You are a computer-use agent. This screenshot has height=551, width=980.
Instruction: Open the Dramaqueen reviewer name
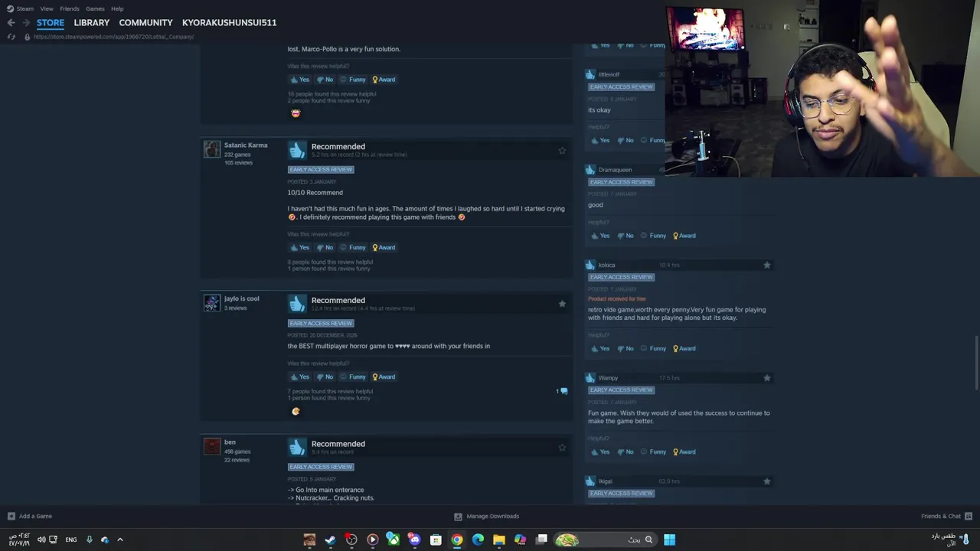tap(615, 170)
